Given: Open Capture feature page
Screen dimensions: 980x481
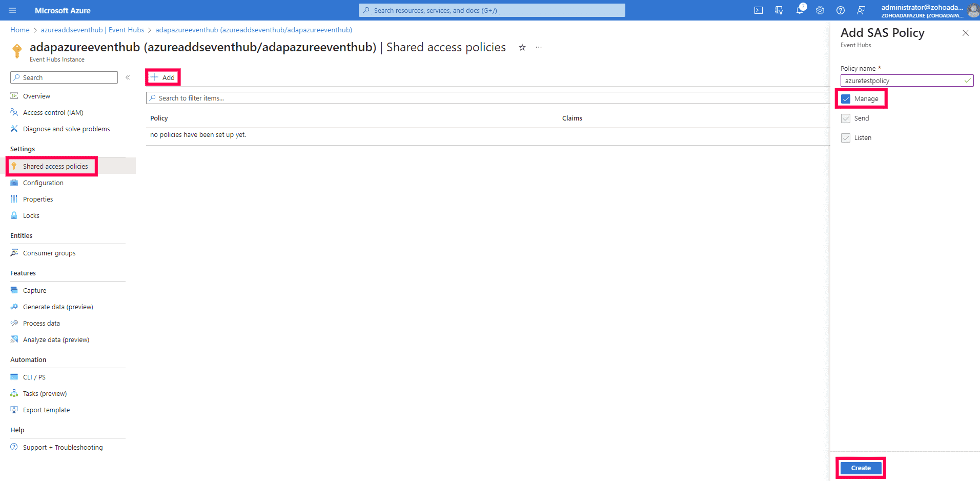Looking at the screenshot, I should point(34,290).
